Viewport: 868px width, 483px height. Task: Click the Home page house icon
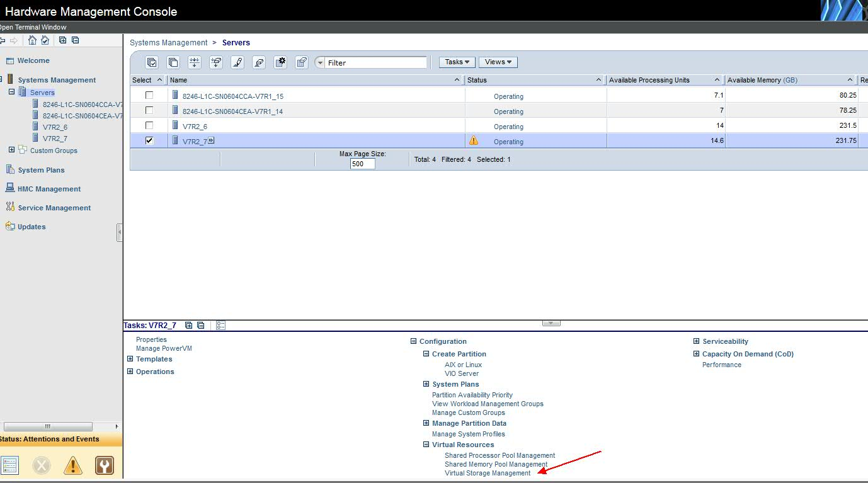32,40
